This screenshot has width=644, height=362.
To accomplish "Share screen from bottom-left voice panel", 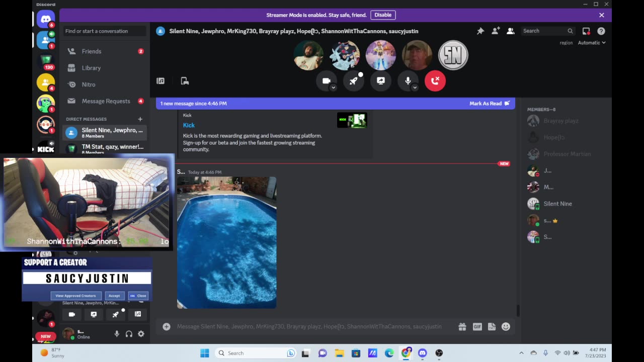I will [x=94, y=314].
